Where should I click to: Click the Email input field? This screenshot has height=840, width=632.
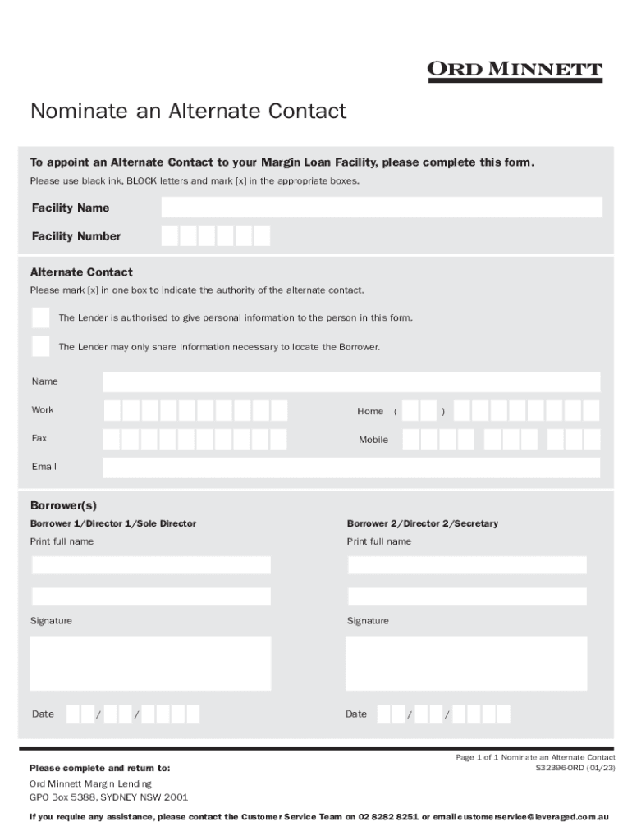(351, 468)
